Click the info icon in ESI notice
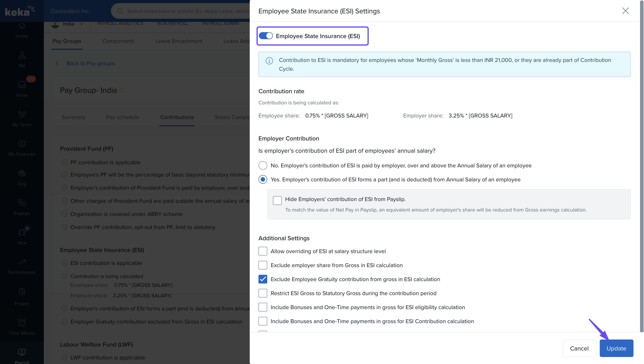This screenshot has height=364, width=644. click(x=269, y=61)
